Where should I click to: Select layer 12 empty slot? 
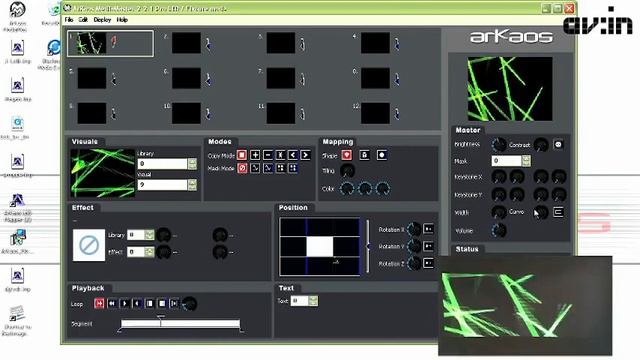pyautogui.click(x=375, y=113)
